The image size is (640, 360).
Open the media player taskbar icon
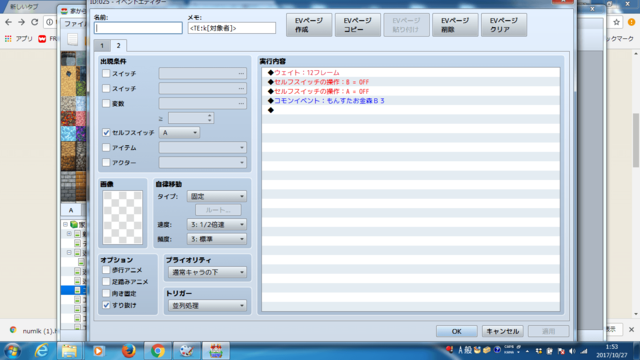[98, 351]
